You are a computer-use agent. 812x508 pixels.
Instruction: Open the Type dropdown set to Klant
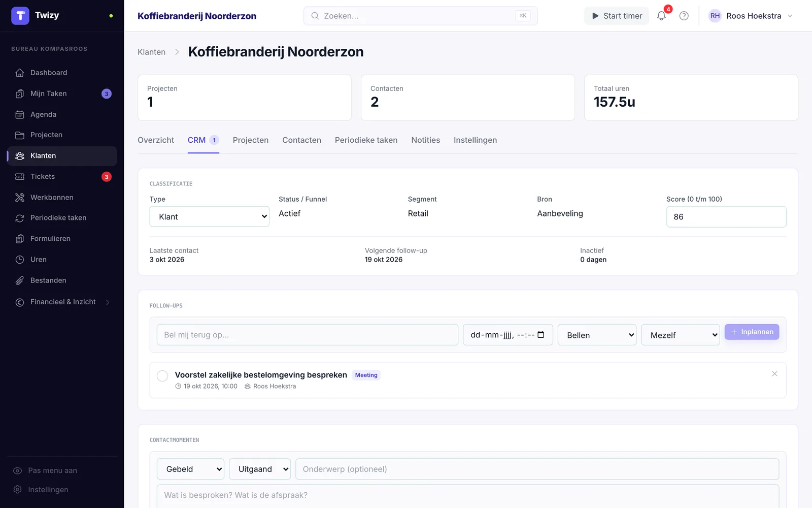click(209, 216)
